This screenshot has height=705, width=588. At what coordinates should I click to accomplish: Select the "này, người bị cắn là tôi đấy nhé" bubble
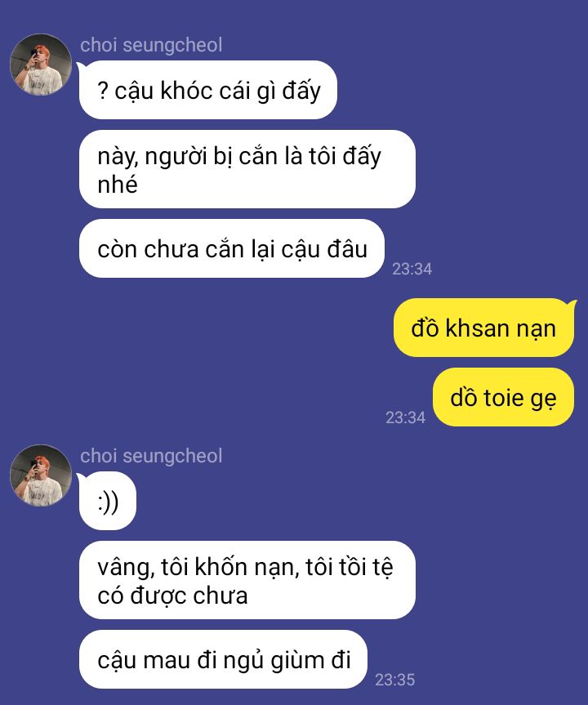(x=247, y=169)
